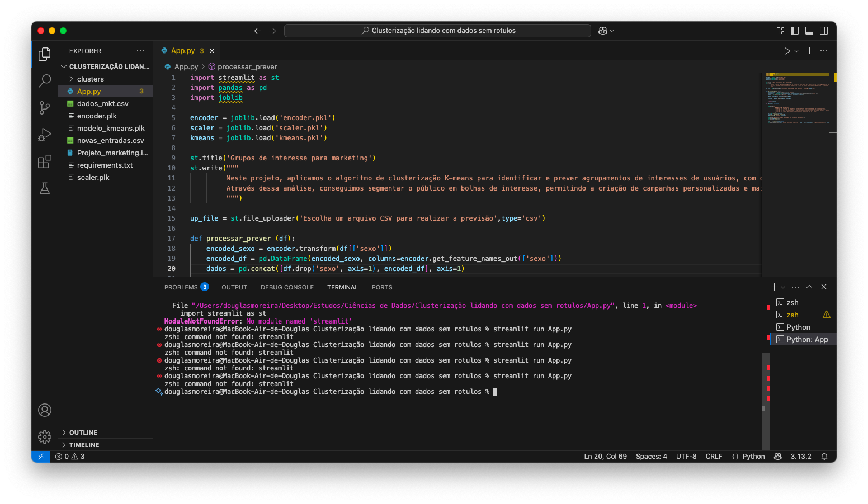Open the Copilot chat icon in title bar

[603, 31]
